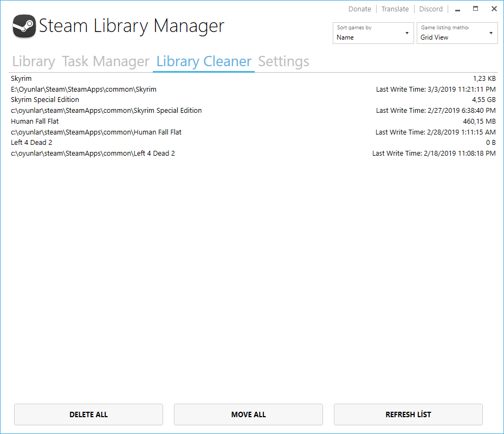504x434 pixels.
Task: Open the Sort games by dropdown
Action: 373,33
